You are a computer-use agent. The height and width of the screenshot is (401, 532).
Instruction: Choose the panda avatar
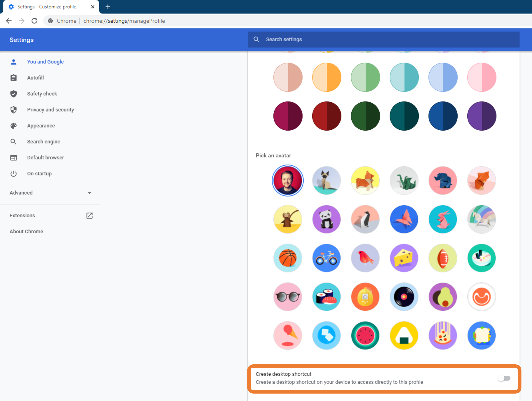coord(326,219)
